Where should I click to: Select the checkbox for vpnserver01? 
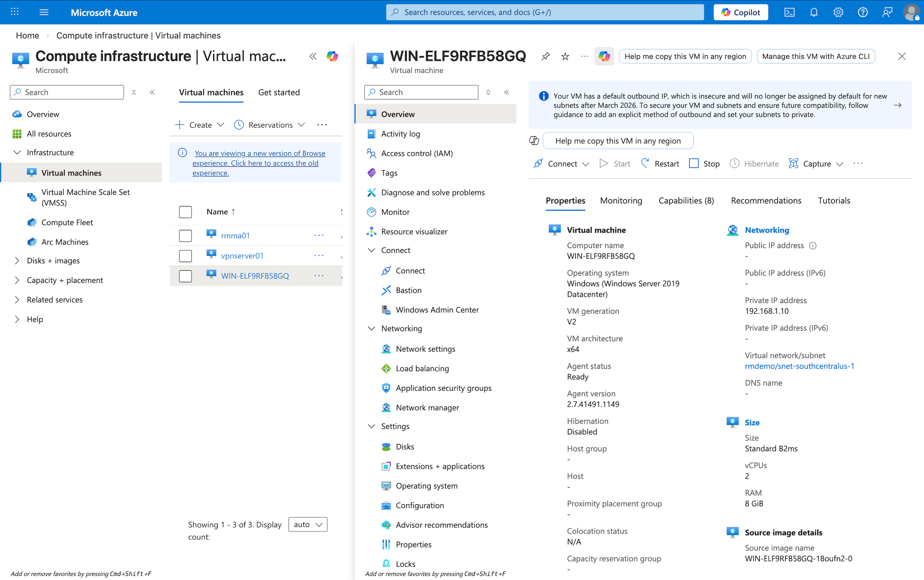point(185,255)
